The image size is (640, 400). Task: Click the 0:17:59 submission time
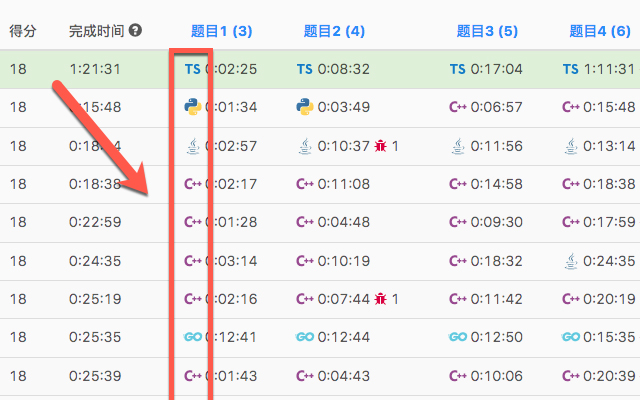point(609,222)
